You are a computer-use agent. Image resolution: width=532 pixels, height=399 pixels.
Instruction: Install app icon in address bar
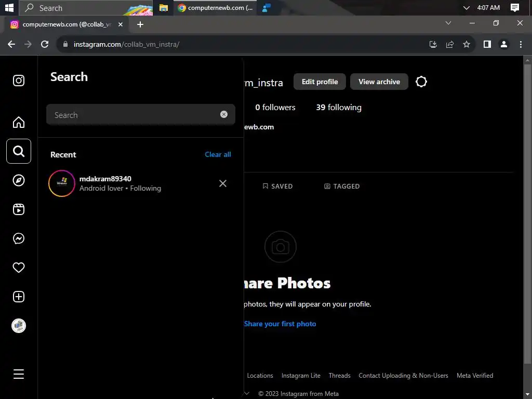(433, 45)
